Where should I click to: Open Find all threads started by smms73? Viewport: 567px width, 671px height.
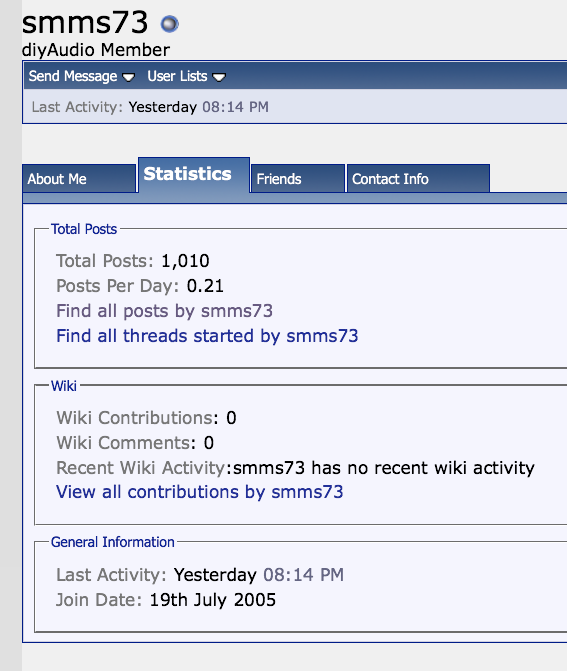207,336
